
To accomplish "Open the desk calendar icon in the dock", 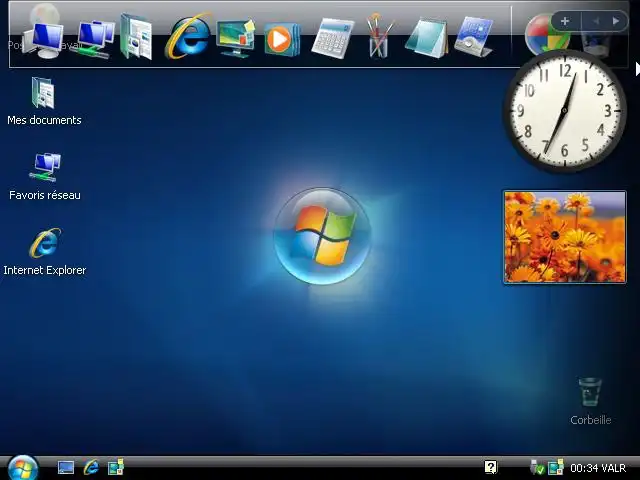I will (x=474, y=37).
